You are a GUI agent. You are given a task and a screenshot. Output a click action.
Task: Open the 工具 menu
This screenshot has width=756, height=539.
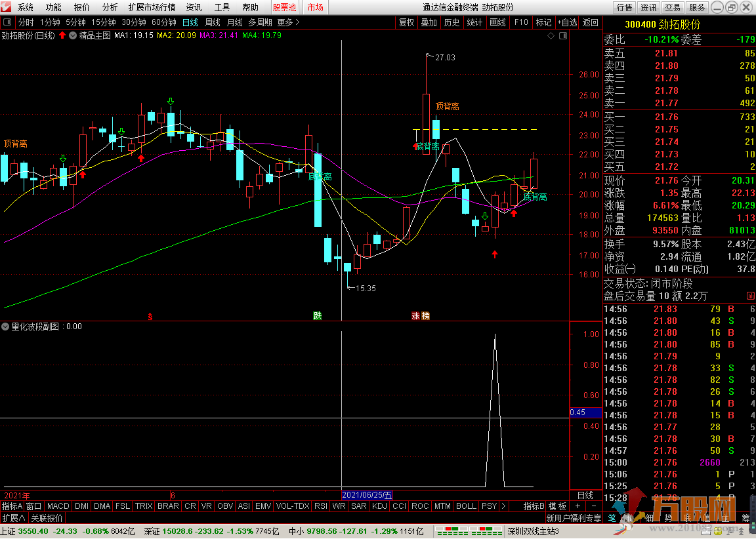pos(222,7)
